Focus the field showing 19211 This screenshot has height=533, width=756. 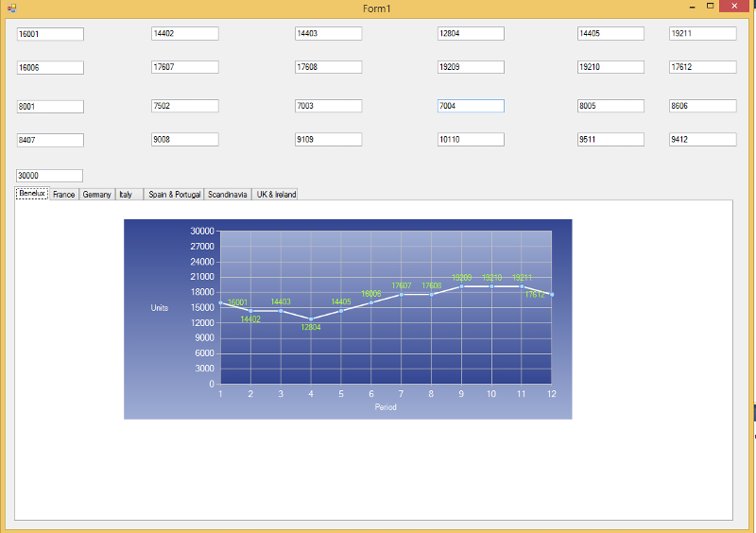(x=702, y=34)
